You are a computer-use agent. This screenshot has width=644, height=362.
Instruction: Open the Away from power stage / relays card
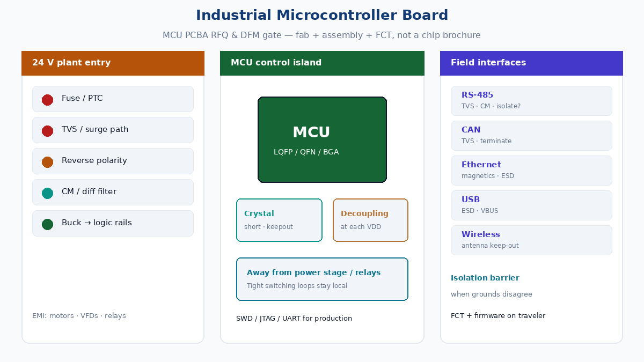point(322,279)
